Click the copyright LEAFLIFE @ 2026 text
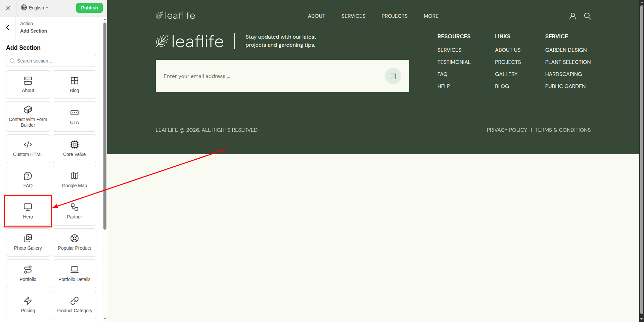This screenshot has width=644, height=322. pyautogui.click(x=207, y=130)
